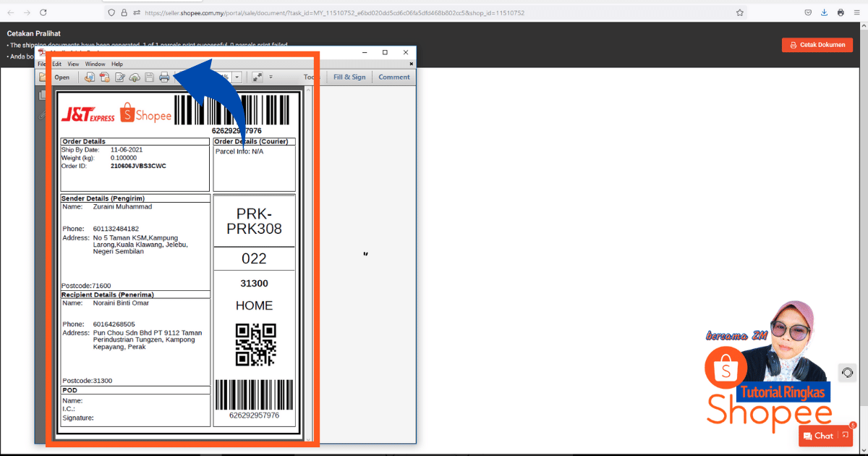
Task: Open the Edit menu in Adobe Reader
Action: (x=56, y=64)
